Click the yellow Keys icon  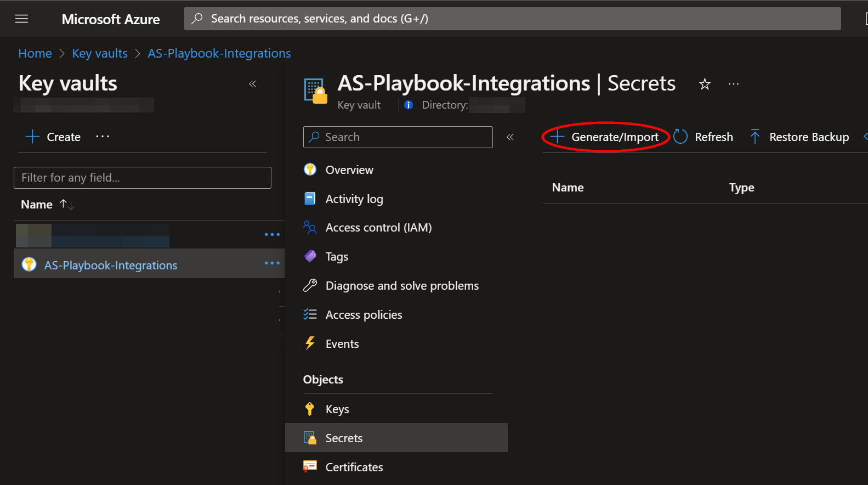pos(310,409)
